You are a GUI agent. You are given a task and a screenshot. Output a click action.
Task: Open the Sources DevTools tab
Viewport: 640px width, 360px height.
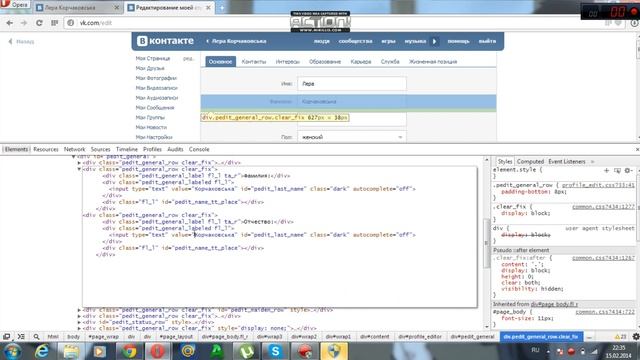pos(100,149)
